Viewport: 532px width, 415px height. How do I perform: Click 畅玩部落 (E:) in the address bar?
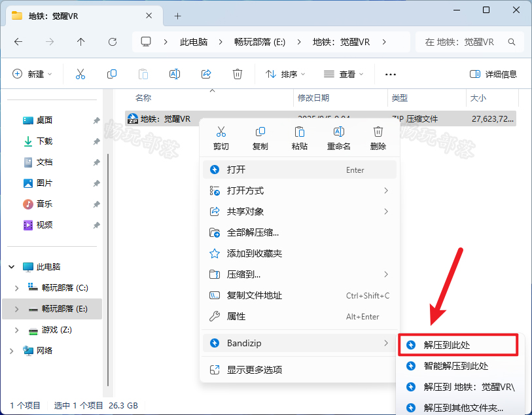[260, 42]
